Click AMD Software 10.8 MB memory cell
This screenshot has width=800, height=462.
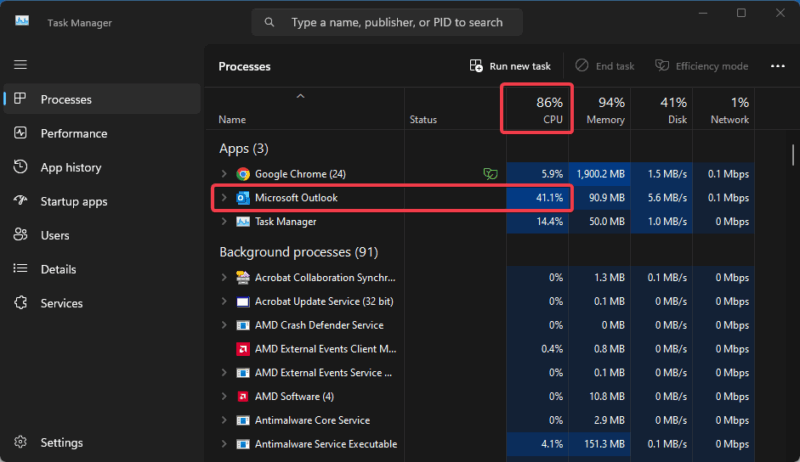pyautogui.click(x=599, y=396)
